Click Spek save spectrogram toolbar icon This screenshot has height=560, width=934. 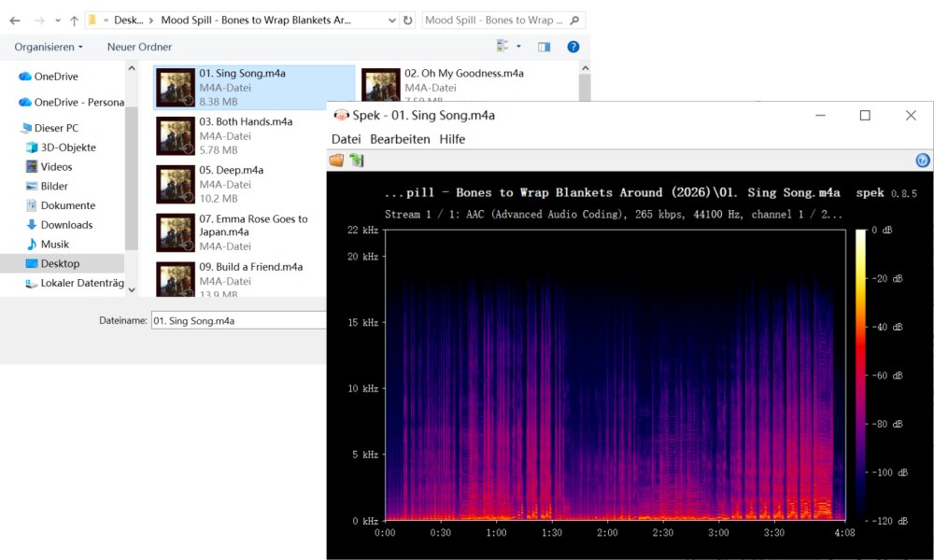(x=356, y=161)
